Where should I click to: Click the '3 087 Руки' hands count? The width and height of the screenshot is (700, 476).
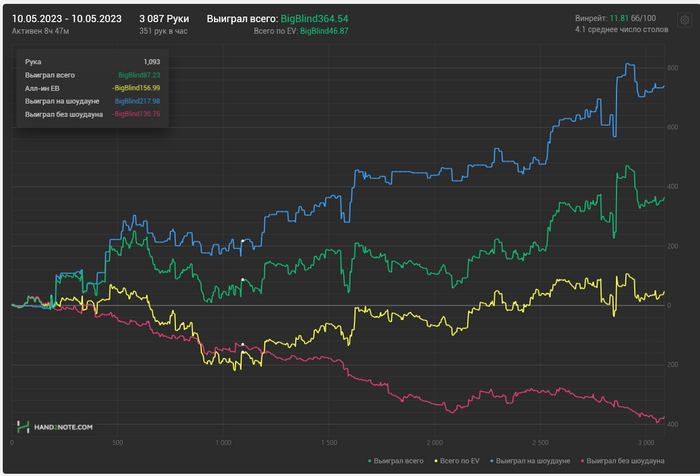[165, 18]
